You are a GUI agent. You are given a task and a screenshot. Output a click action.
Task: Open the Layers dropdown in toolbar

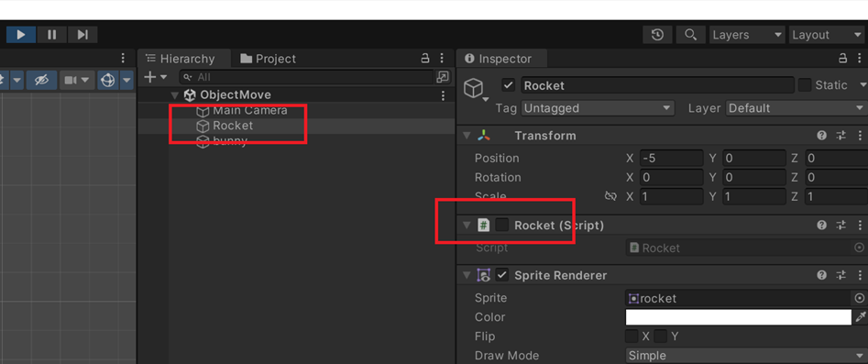(x=747, y=35)
